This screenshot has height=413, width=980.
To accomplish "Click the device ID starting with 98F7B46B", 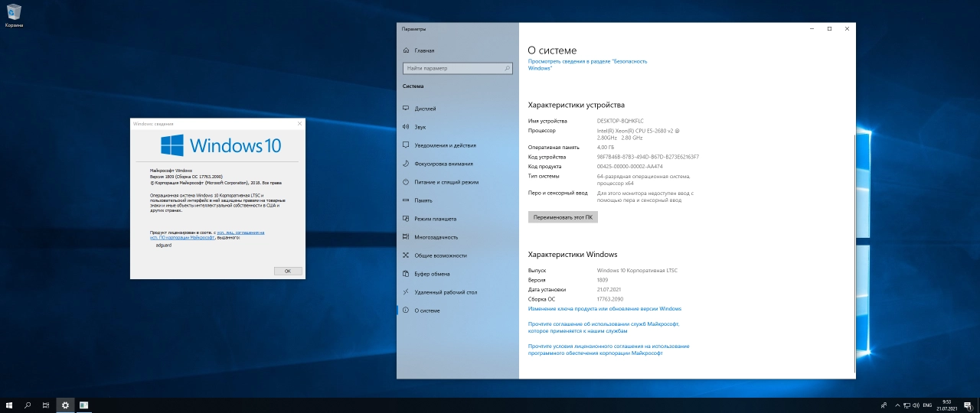I will click(648, 157).
